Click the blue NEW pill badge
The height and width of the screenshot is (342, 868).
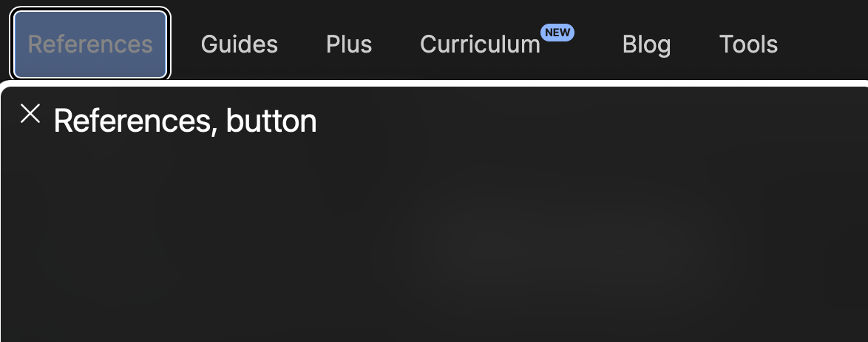click(x=557, y=33)
